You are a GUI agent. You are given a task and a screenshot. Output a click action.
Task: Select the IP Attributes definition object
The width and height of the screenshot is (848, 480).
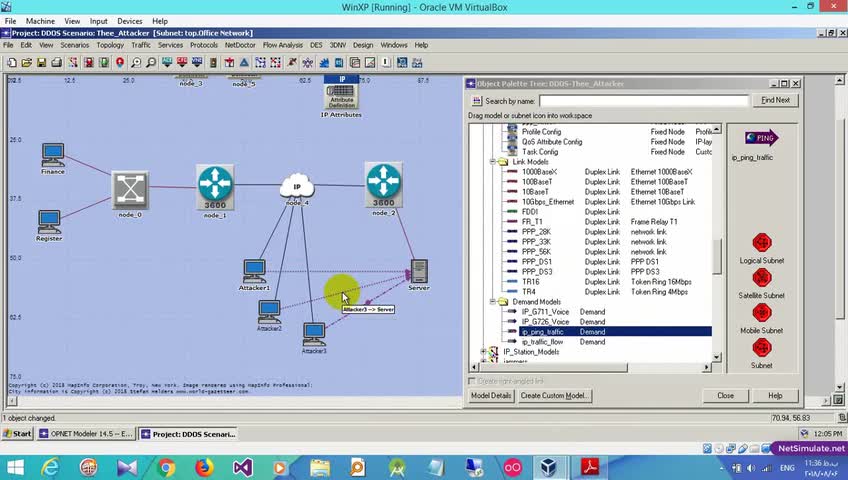(341, 92)
